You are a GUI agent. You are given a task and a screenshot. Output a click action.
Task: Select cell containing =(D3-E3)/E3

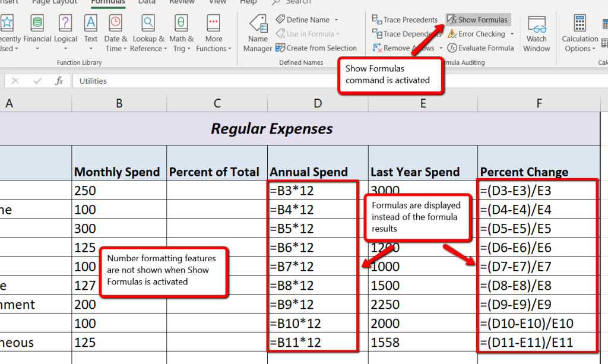click(x=539, y=191)
